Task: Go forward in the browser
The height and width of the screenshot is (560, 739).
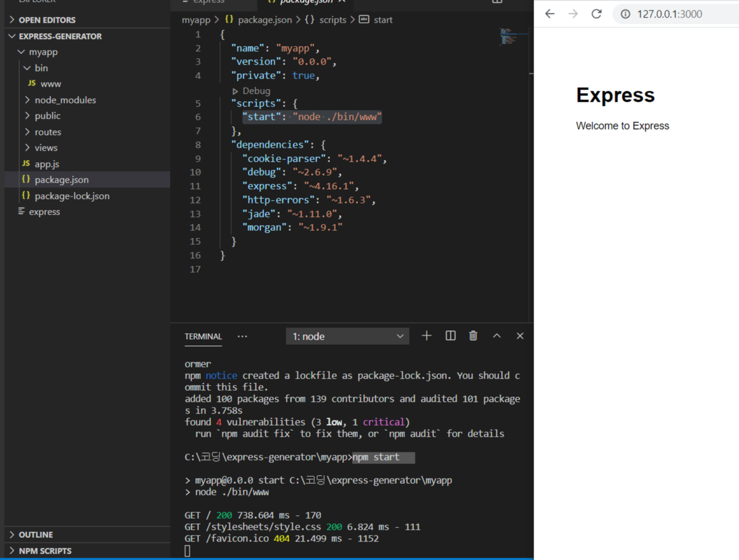Action: pos(573,14)
